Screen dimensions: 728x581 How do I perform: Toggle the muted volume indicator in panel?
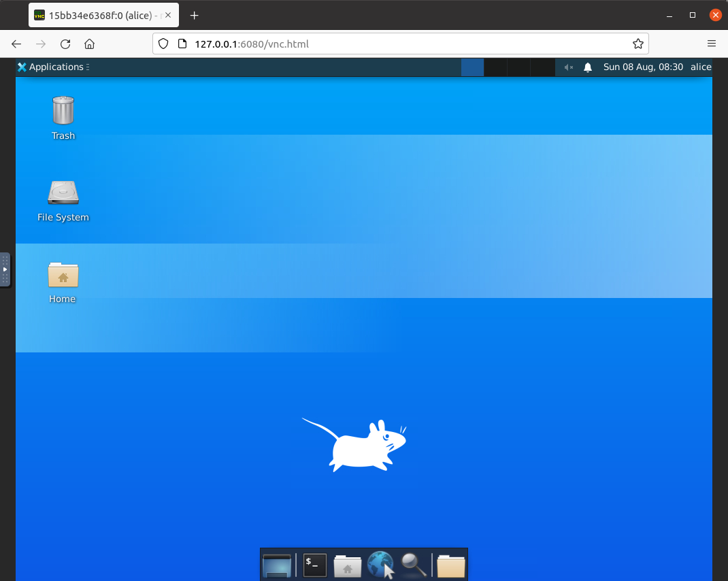coord(569,67)
